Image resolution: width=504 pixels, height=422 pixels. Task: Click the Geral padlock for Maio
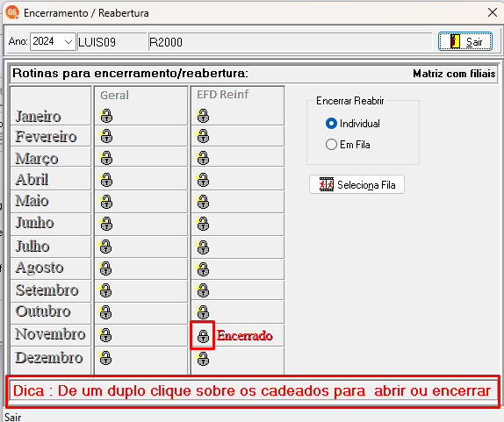[106, 202]
